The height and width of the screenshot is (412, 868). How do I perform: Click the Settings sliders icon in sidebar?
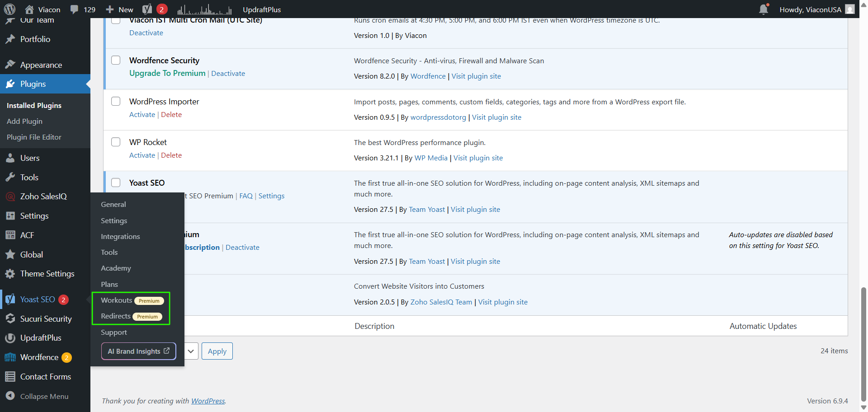click(x=10, y=216)
